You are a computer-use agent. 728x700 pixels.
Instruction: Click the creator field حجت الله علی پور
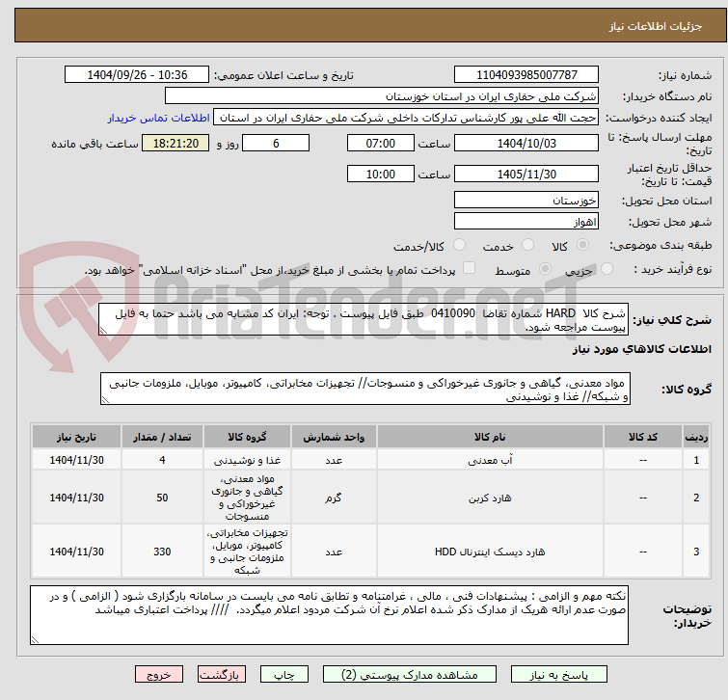(x=406, y=118)
